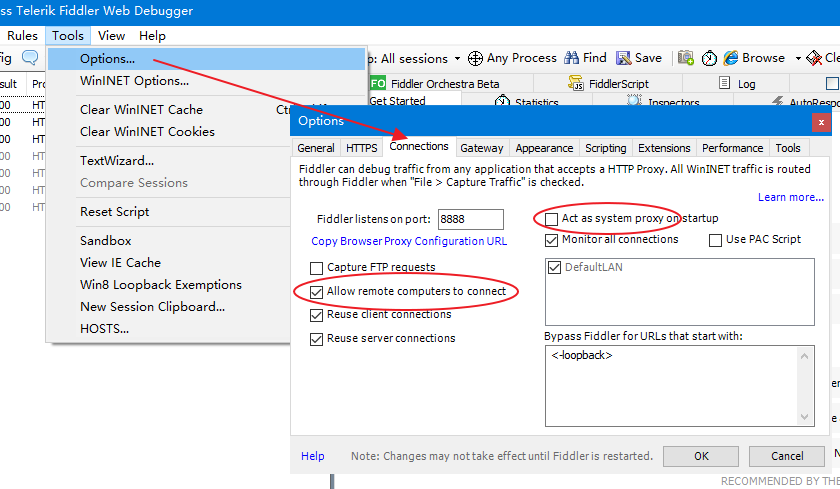This screenshot has height=489, width=840.
Task: Click the Find binoculars icon
Action: click(x=572, y=58)
